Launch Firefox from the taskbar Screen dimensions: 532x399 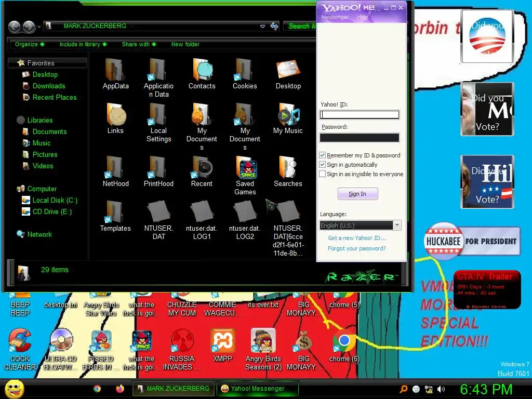(120, 389)
